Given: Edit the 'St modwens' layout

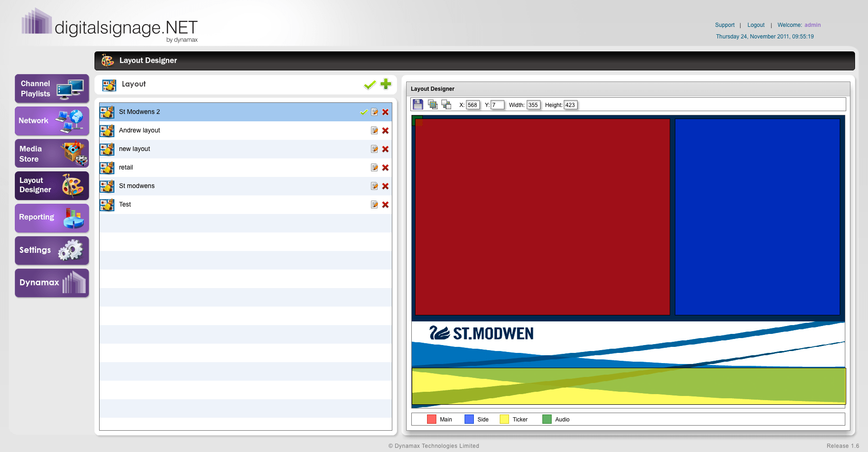Looking at the screenshot, I should (x=374, y=186).
